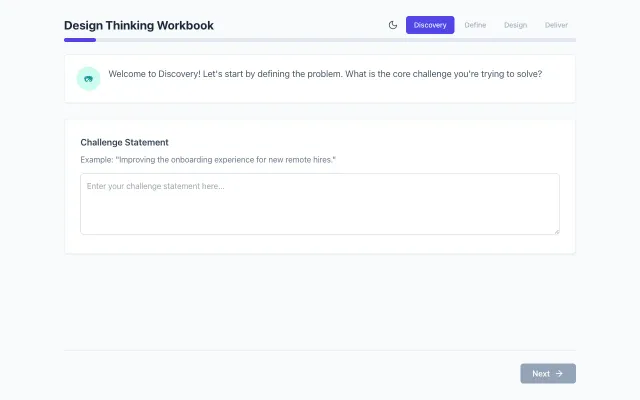Click the example onboarding experience hint text

pos(208,160)
